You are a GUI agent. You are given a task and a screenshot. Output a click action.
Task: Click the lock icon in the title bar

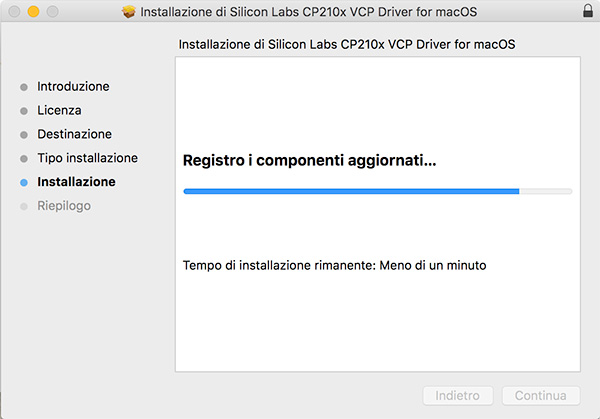pos(586,13)
